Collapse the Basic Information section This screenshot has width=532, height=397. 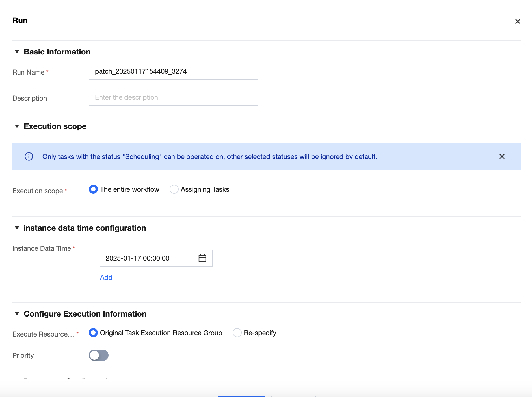coord(17,52)
